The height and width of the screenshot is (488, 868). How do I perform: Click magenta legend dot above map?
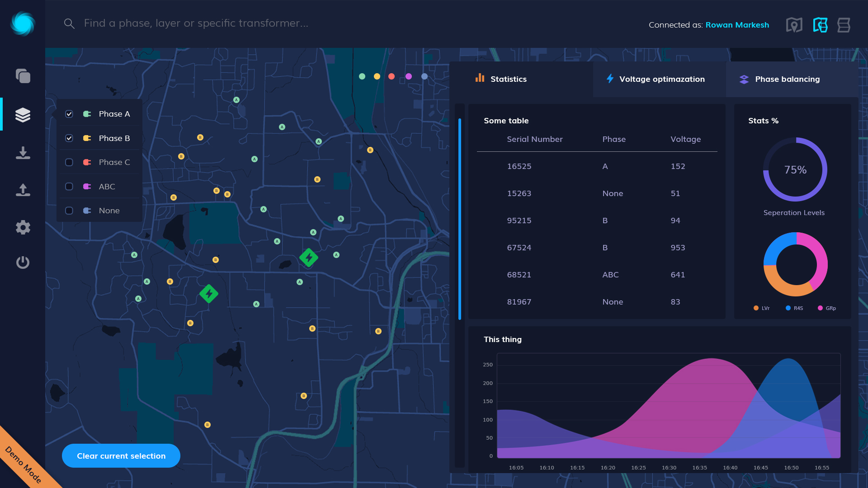coord(409,76)
